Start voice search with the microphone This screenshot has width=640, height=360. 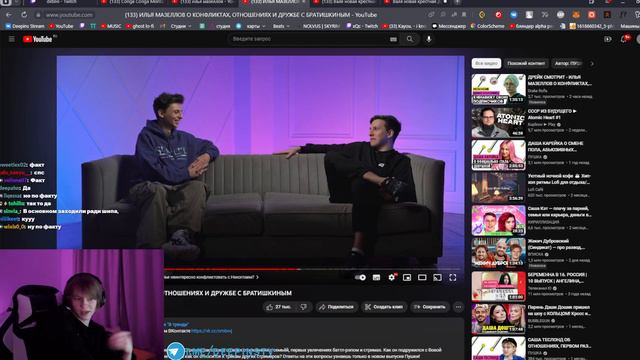point(429,39)
